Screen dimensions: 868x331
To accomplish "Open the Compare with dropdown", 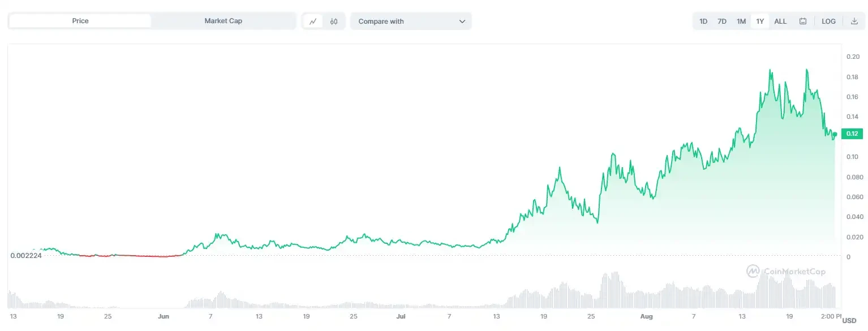I will [411, 22].
